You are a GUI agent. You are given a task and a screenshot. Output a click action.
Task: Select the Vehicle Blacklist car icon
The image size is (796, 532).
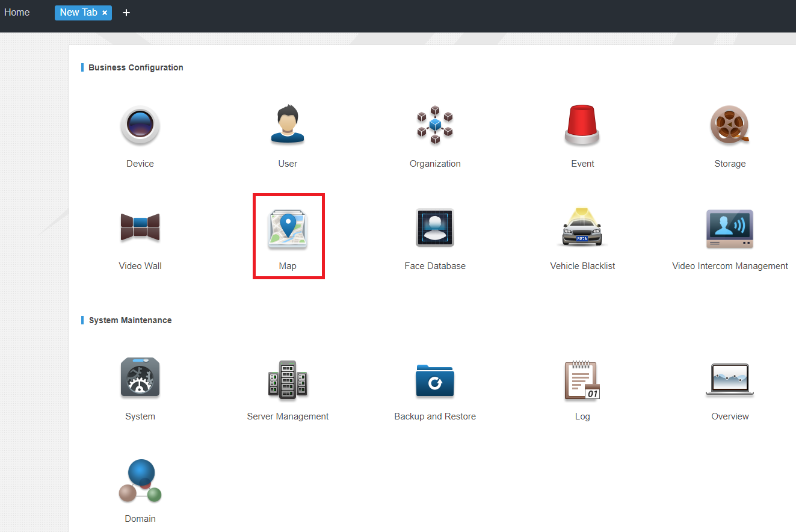tap(582, 227)
